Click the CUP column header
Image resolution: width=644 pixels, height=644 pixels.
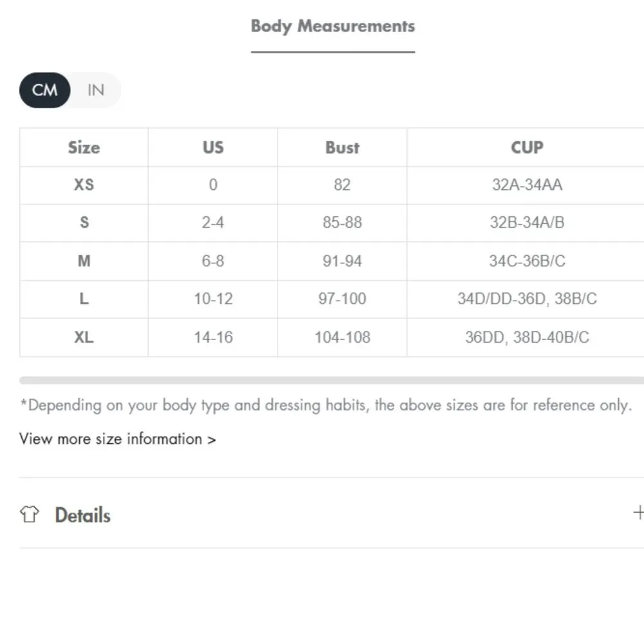click(x=527, y=147)
